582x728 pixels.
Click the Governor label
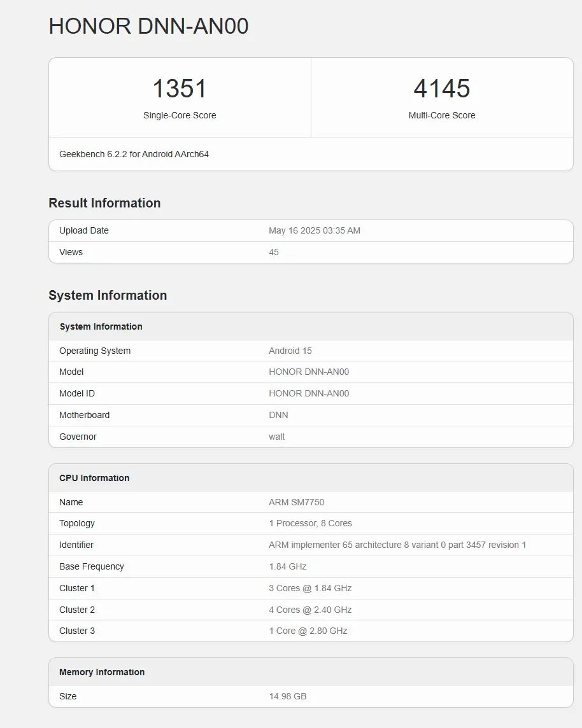pos(78,437)
